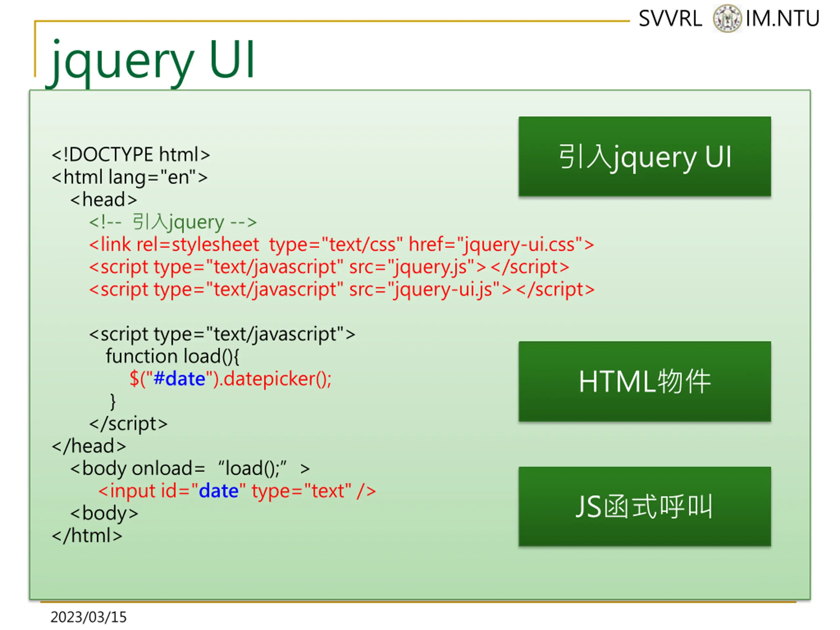Click the '<body onload="load();">' line
Screen dimensions: 840x630
point(190,469)
